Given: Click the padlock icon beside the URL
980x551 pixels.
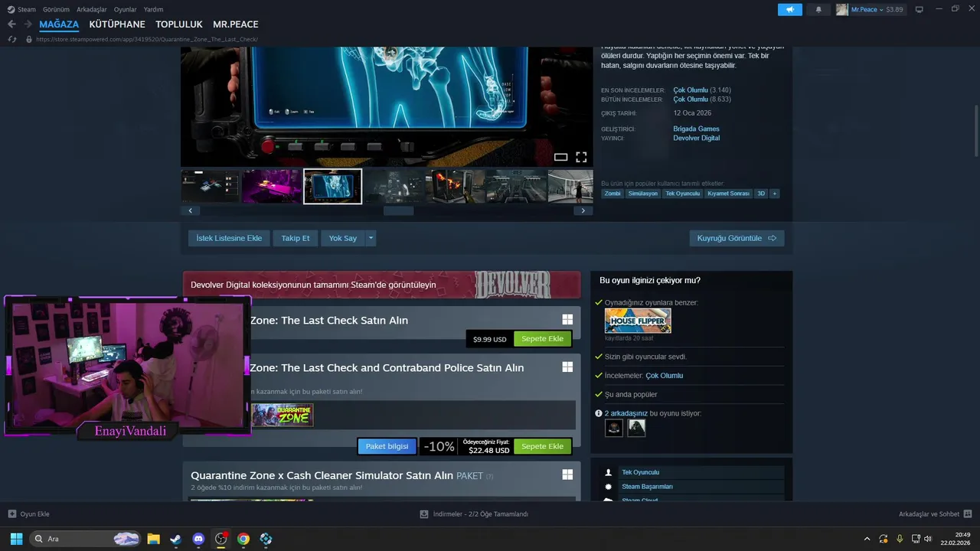Looking at the screenshot, I should click(x=29, y=39).
